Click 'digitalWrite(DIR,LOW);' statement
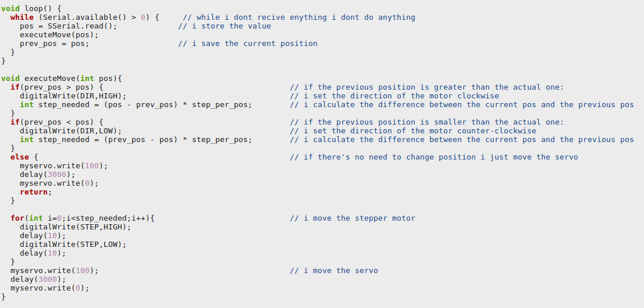Screen dimensions: 644x308 (70, 131)
